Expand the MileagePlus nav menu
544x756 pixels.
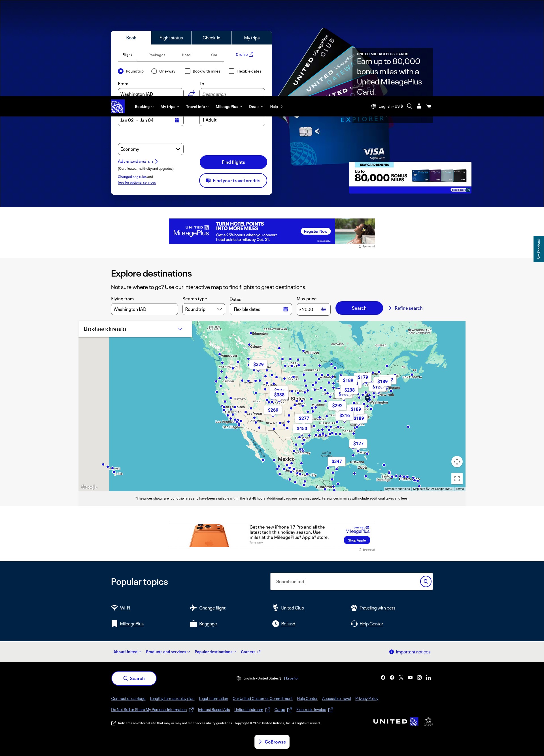pyautogui.click(x=229, y=107)
